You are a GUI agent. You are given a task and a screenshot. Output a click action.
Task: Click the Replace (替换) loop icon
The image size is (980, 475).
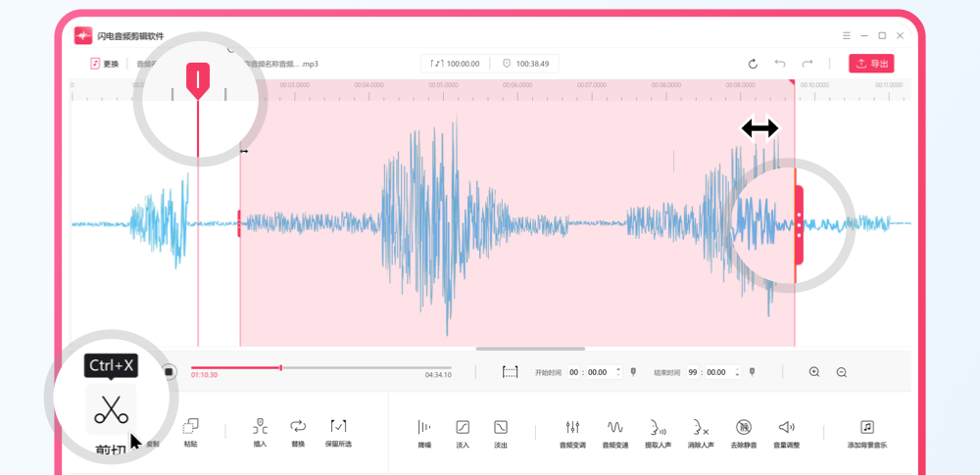pyautogui.click(x=298, y=426)
